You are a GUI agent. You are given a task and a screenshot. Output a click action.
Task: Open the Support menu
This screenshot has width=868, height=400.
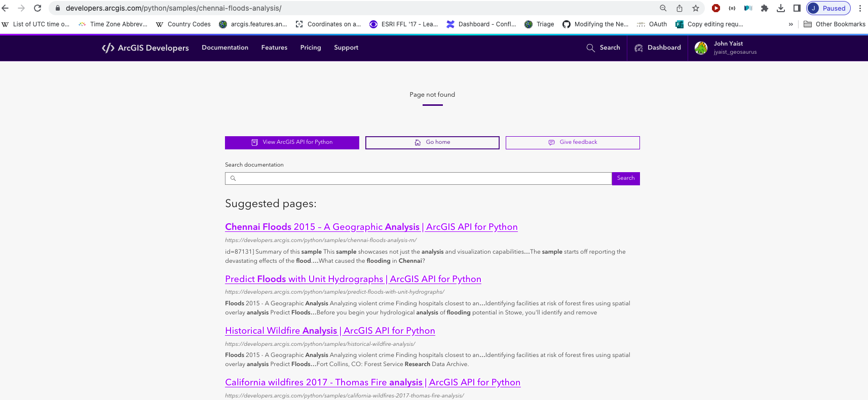coord(346,48)
